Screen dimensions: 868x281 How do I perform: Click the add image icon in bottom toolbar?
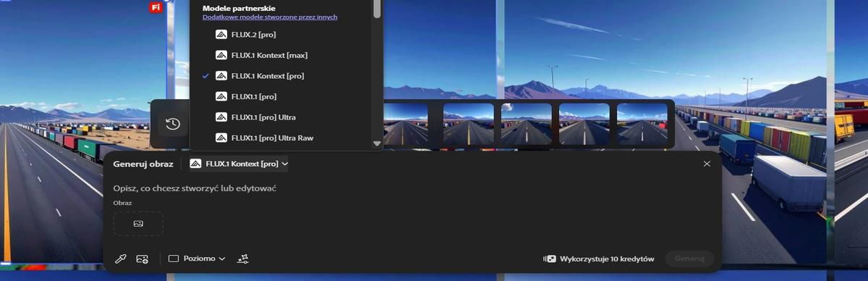pyautogui.click(x=142, y=259)
